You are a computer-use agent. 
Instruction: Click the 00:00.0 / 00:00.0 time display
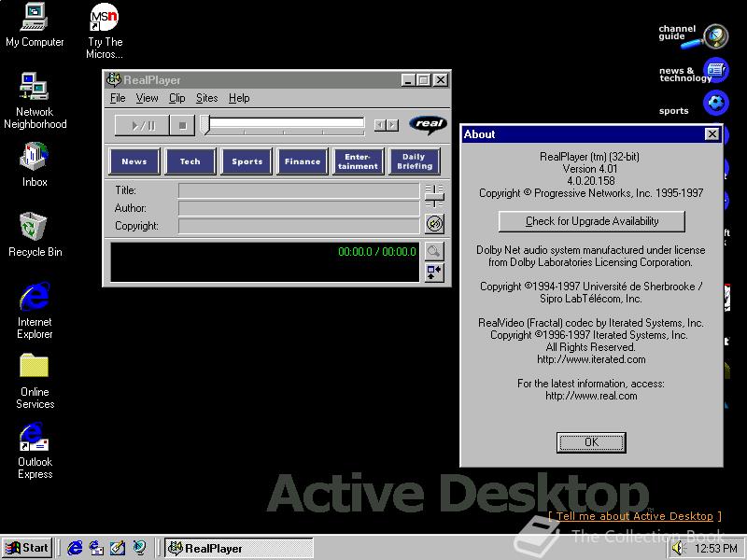[377, 252]
